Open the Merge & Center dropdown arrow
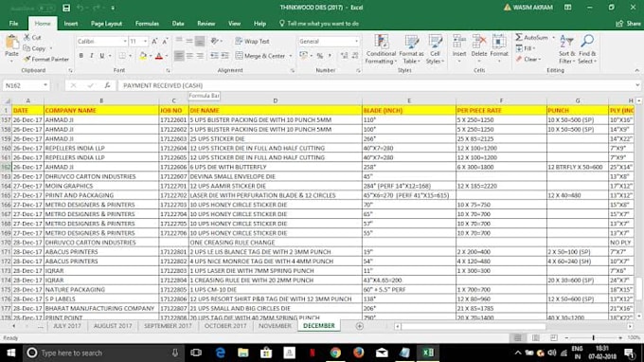The width and height of the screenshot is (644, 362). pos(291,56)
